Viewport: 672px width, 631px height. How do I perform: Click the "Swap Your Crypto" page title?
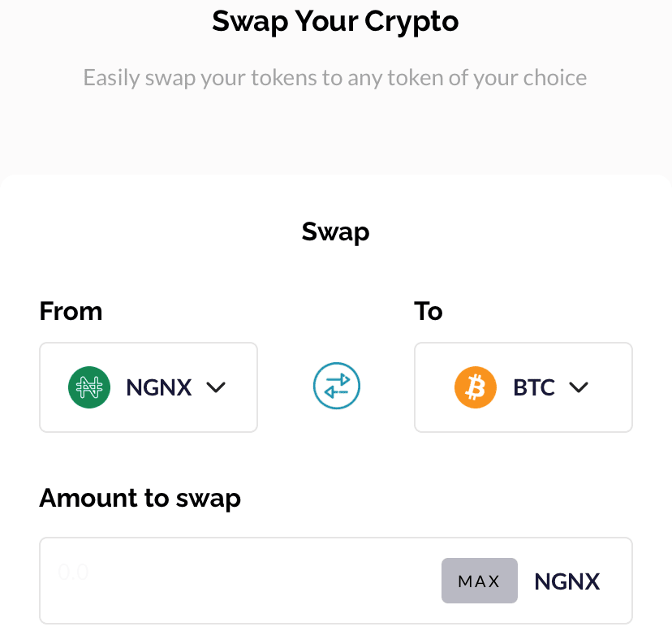point(335,22)
